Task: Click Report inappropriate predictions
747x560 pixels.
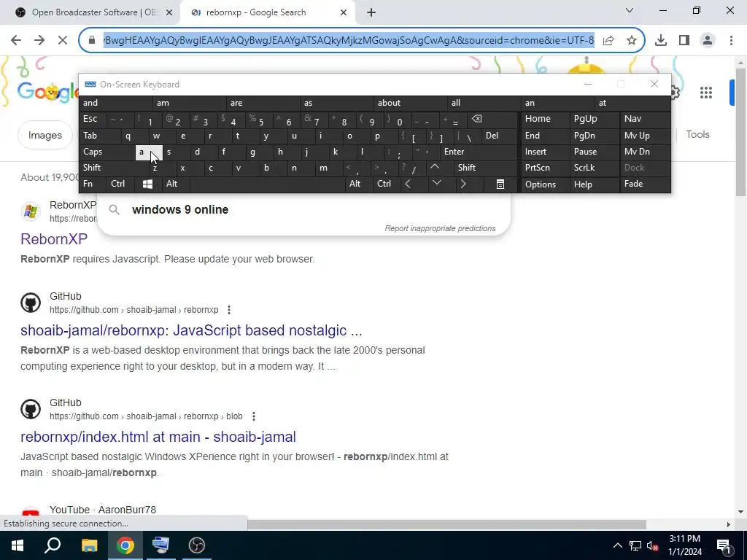Action: pos(440,228)
